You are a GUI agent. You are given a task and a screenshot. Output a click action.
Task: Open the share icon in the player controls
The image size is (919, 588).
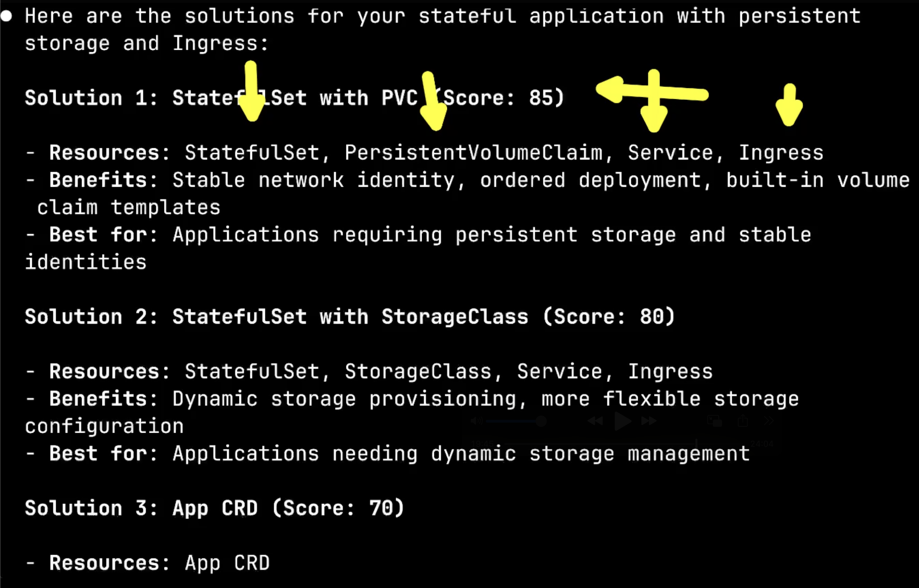click(x=743, y=421)
